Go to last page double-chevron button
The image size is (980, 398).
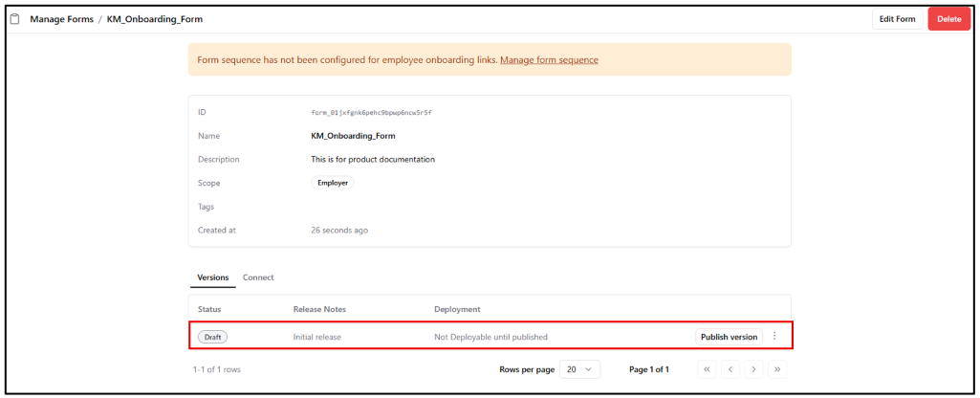point(777,369)
